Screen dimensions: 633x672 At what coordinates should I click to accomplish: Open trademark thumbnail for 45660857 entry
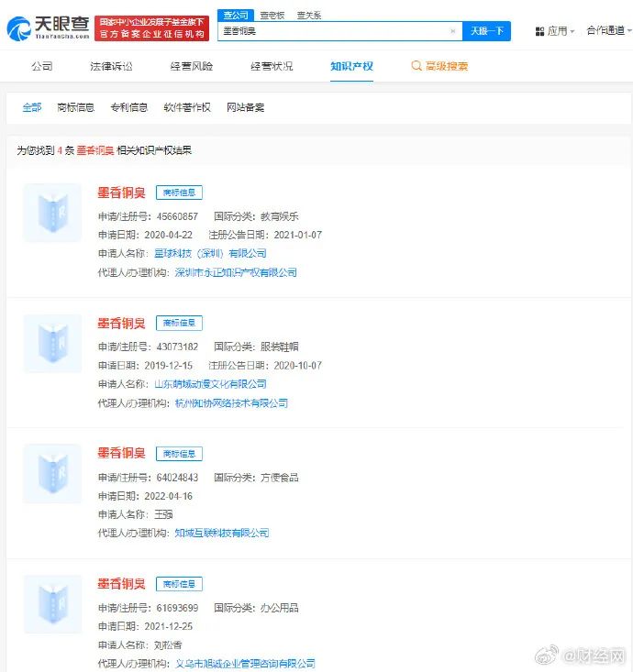click(x=52, y=213)
